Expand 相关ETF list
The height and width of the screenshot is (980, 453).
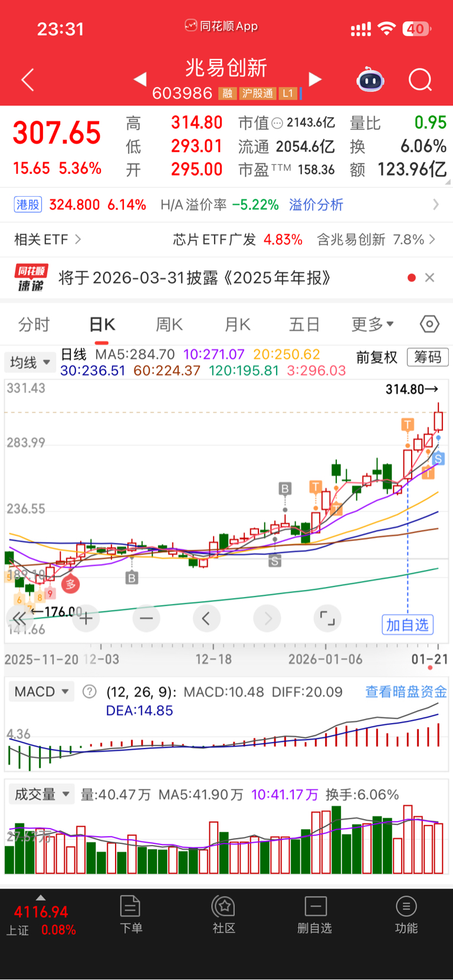point(47,239)
